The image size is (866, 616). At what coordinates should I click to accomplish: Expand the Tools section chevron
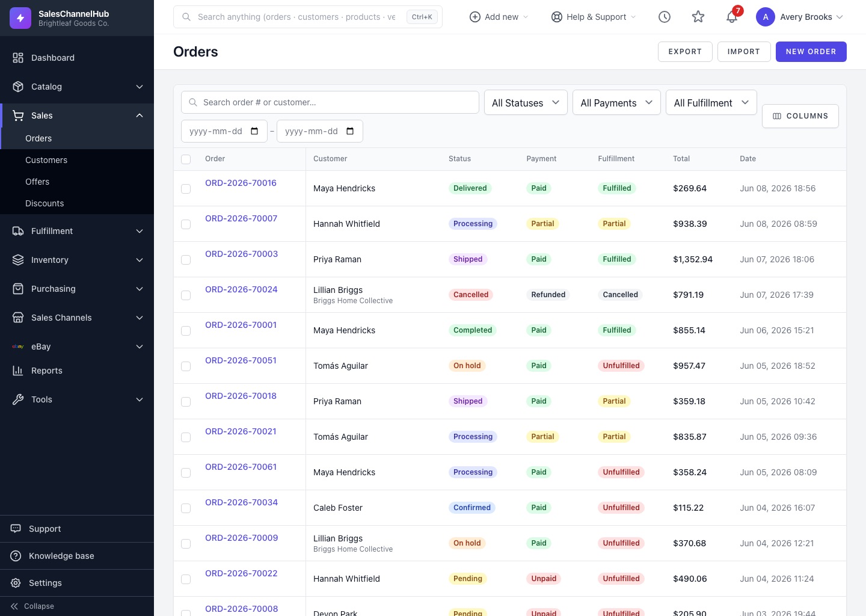click(x=140, y=399)
